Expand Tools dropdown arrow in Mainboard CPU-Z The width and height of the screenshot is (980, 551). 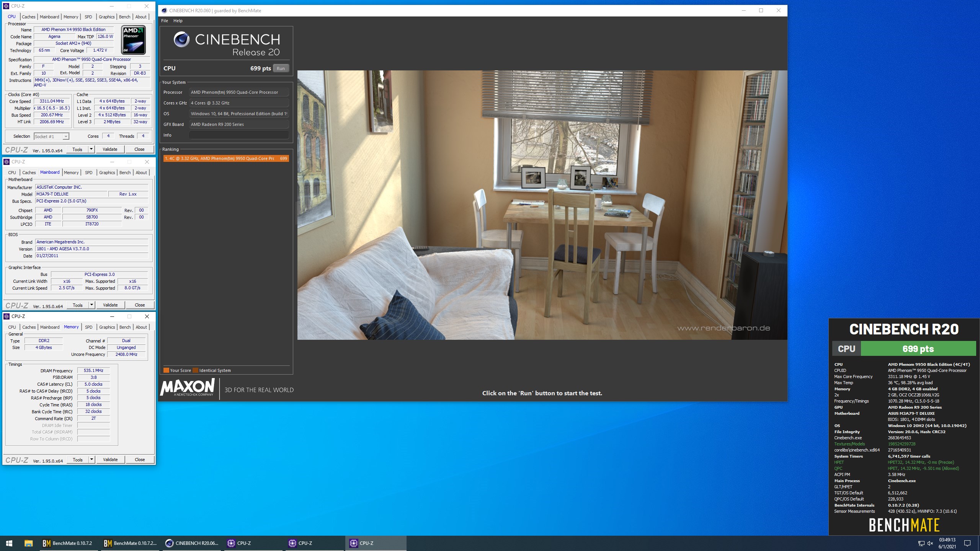coord(92,305)
